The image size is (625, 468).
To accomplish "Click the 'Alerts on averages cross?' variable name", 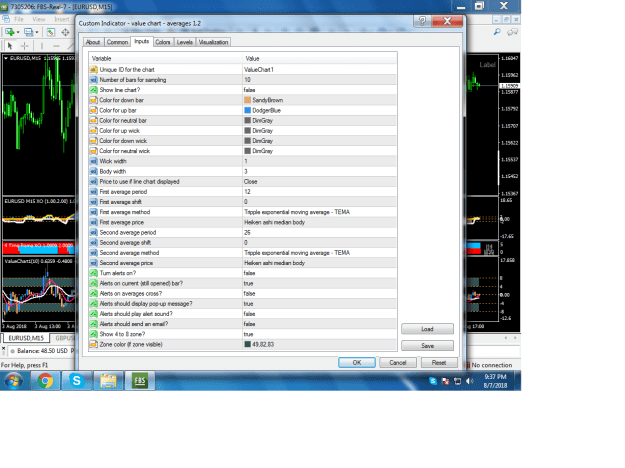I will (131, 293).
